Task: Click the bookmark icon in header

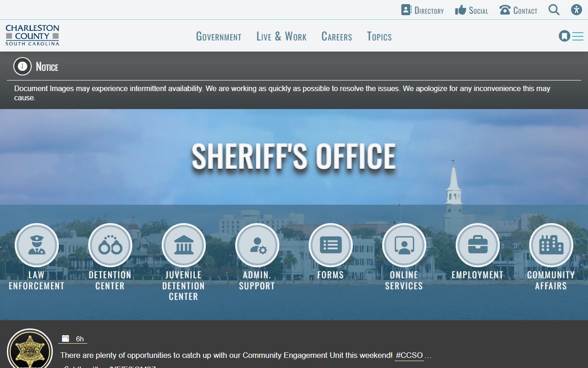Action: coord(565,36)
